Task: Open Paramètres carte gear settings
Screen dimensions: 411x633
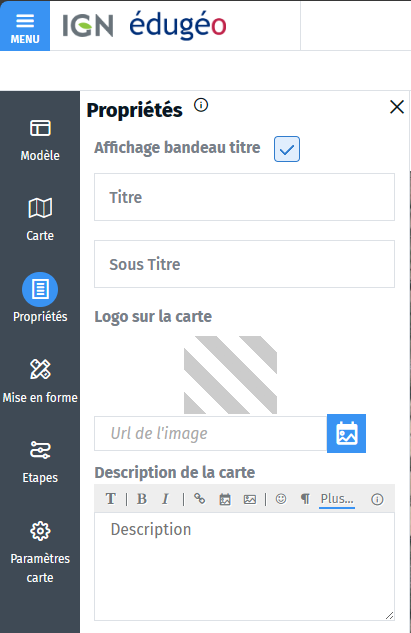Action: click(40, 551)
